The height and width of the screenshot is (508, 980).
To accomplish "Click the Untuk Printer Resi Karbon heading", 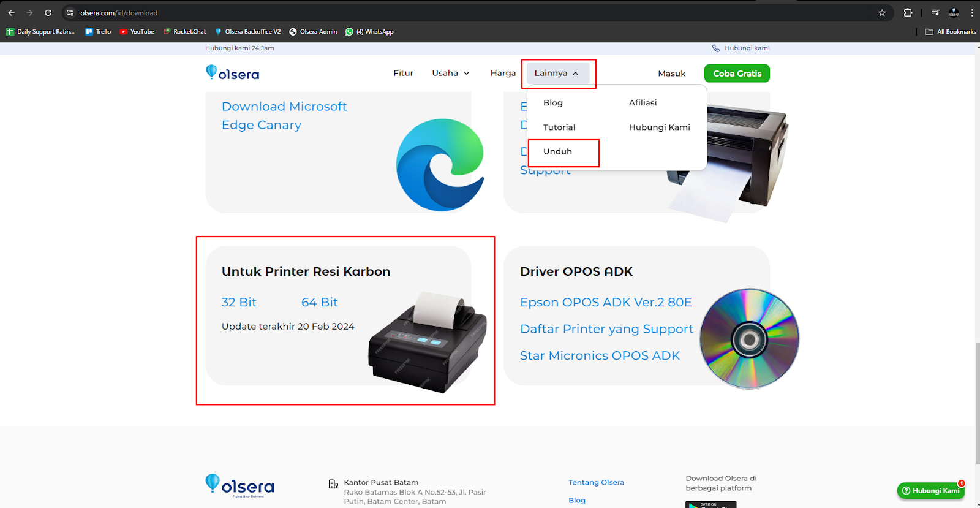I will click(x=306, y=271).
